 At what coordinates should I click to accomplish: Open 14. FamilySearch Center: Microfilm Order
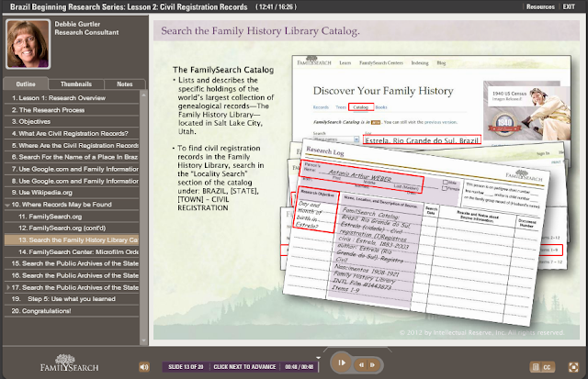click(x=72, y=252)
